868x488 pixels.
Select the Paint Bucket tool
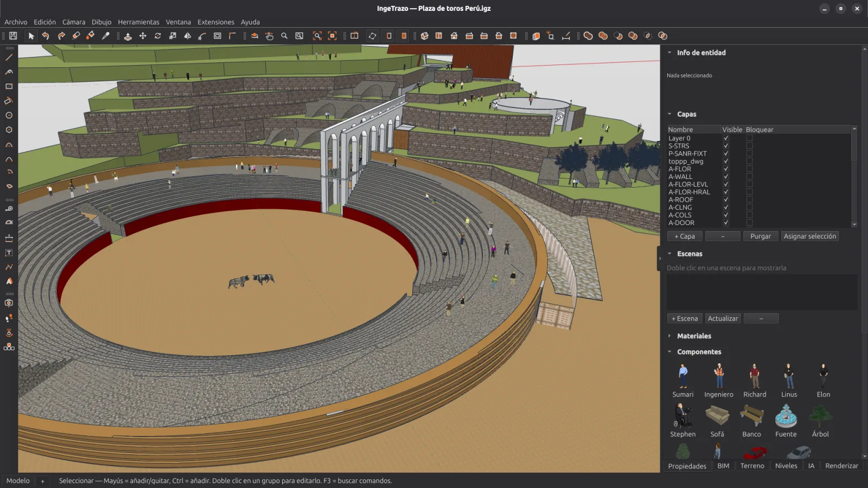pyautogui.click(x=91, y=36)
